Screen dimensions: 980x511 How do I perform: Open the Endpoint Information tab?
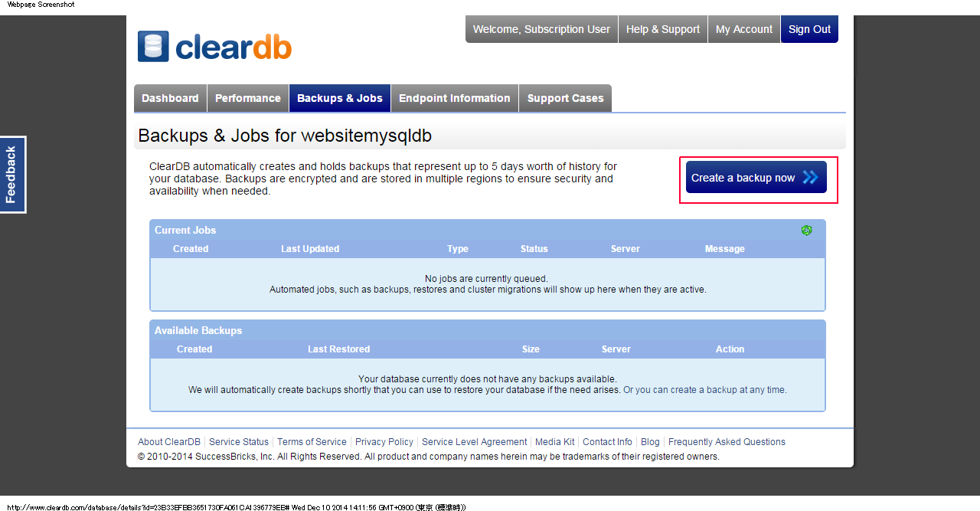(454, 98)
